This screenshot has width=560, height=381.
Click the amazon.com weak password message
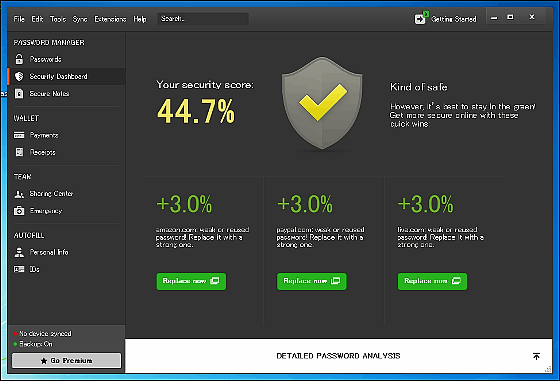pyautogui.click(x=202, y=237)
